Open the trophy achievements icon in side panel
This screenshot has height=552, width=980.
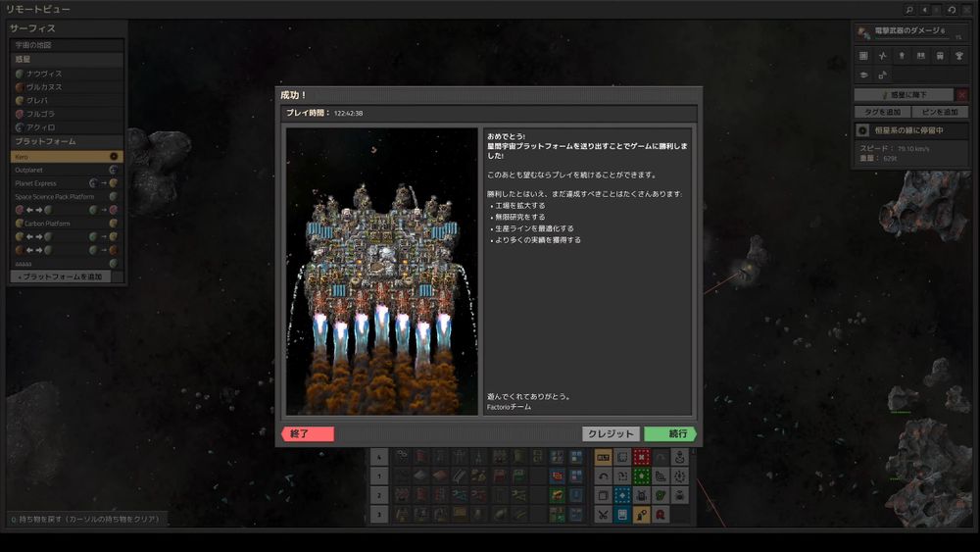(959, 56)
